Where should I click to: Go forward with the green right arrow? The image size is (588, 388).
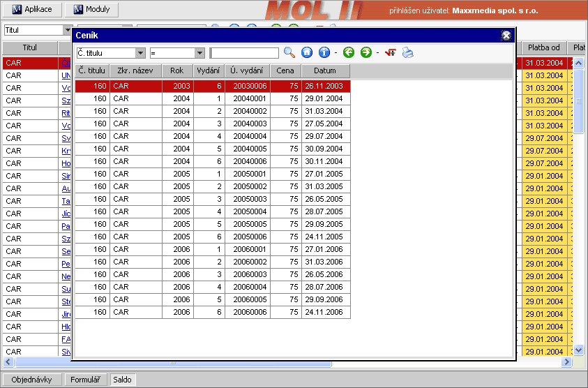[366, 53]
